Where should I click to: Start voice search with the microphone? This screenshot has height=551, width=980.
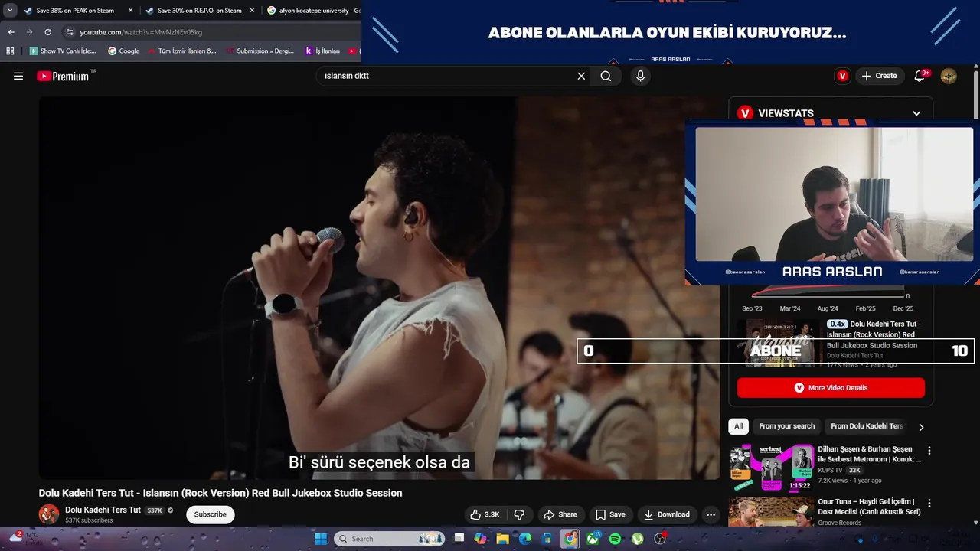click(x=641, y=76)
